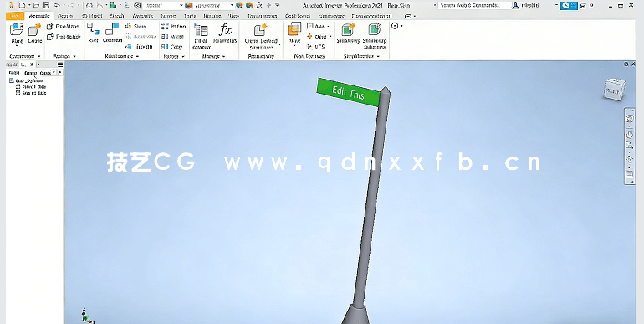Select the Pattern component tool

tap(173, 26)
